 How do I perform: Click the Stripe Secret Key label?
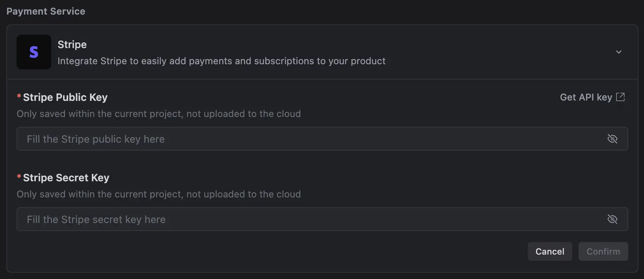[x=66, y=178]
